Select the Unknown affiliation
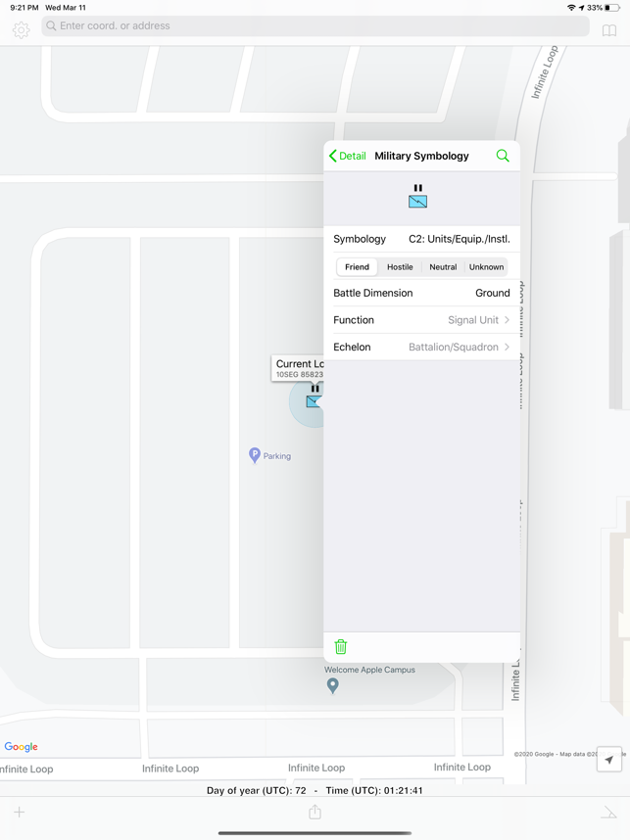The width and height of the screenshot is (630, 840). point(486,266)
